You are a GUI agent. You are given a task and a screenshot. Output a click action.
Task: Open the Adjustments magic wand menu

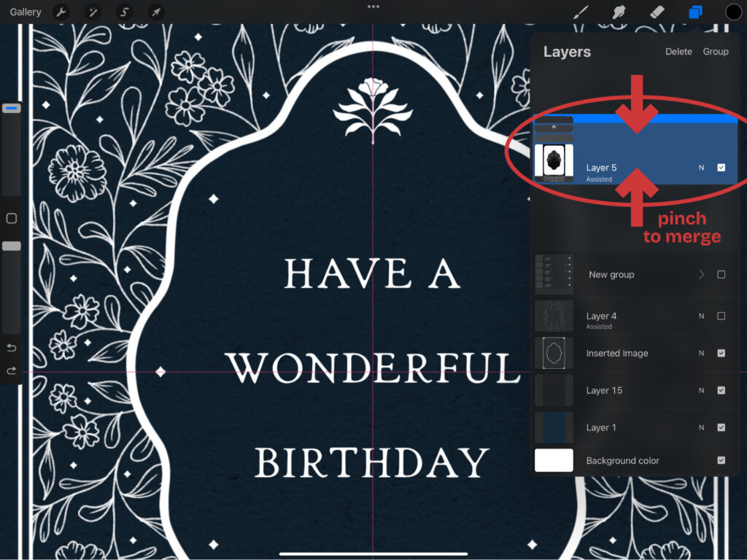tap(93, 12)
